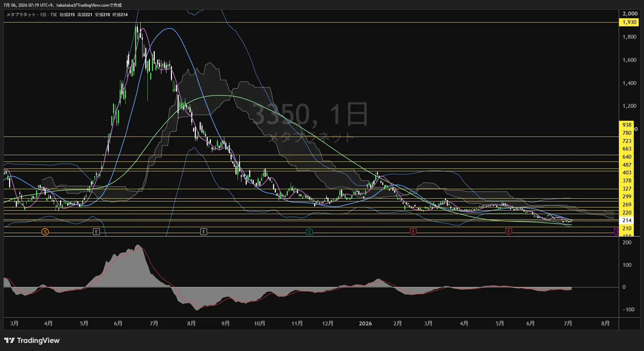Click the 2,000 level on price scale

coord(630,14)
